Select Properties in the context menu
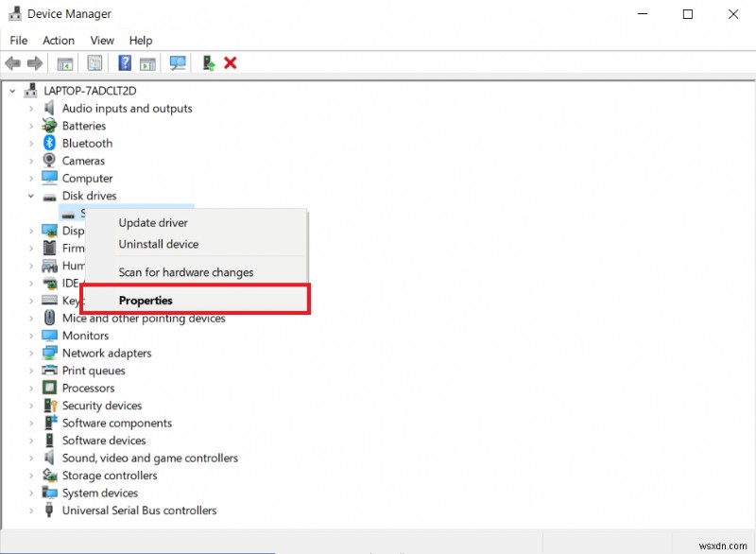 (146, 299)
